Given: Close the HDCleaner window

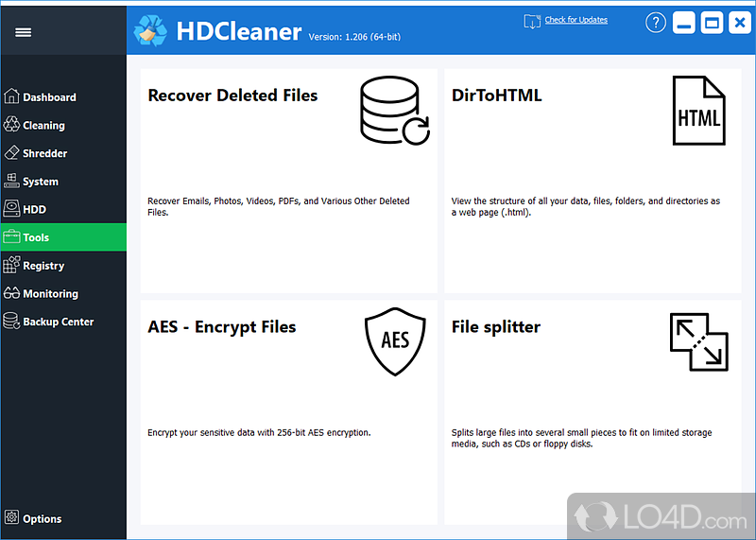Looking at the screenshot, I should coord(740,23).
